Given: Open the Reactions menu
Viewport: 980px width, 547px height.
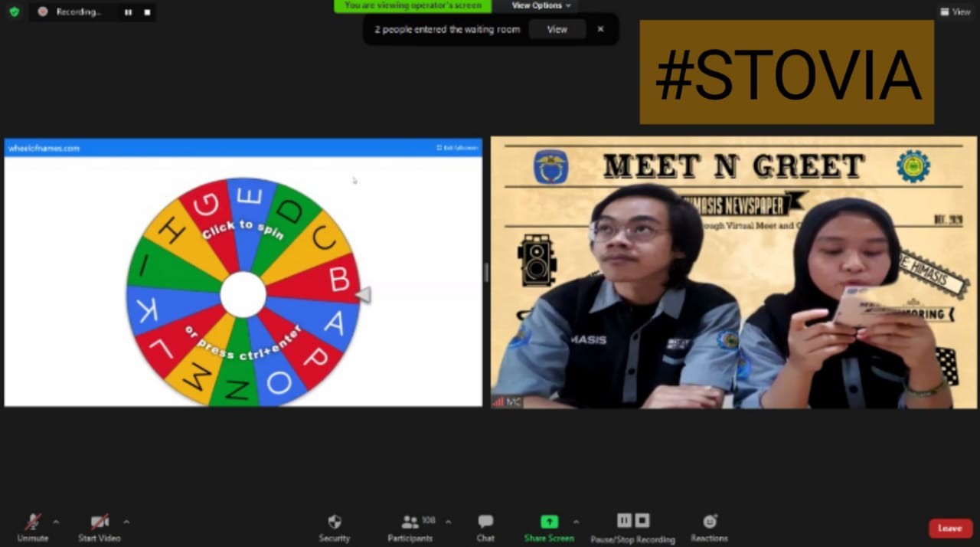Looking at the screenshot, I should pos(710,528).
